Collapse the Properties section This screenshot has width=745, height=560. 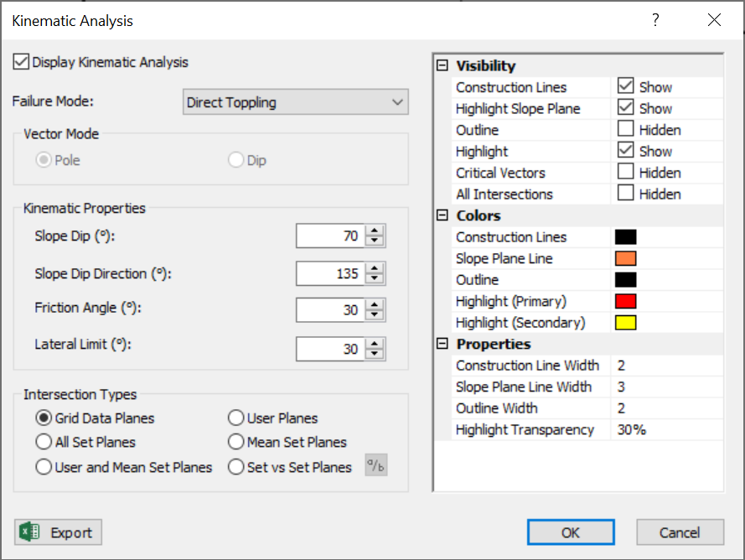click(x=442, y=344)
